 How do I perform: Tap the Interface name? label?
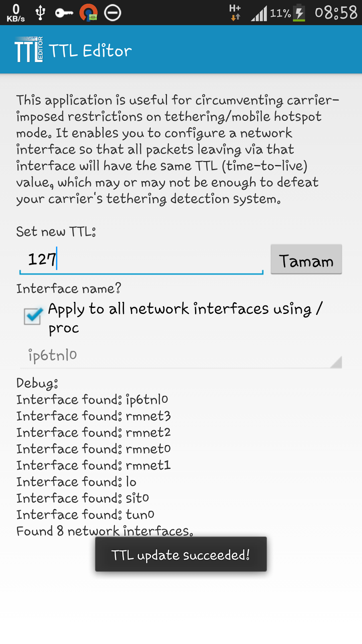pyautogui.click(x=69, y=289)
